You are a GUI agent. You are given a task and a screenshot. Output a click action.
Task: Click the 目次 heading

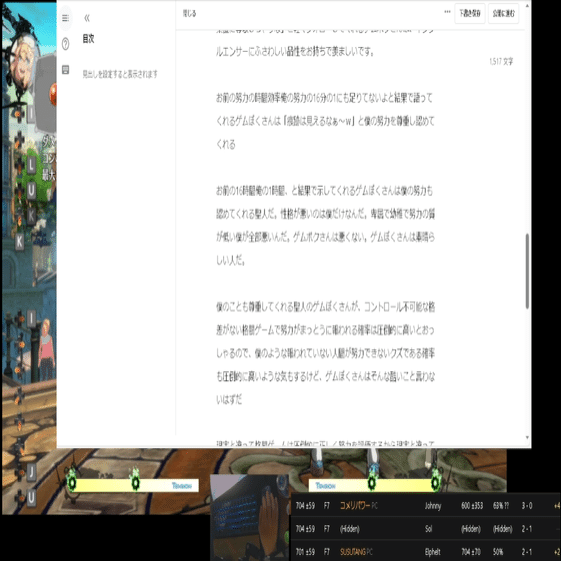point(88,39)
